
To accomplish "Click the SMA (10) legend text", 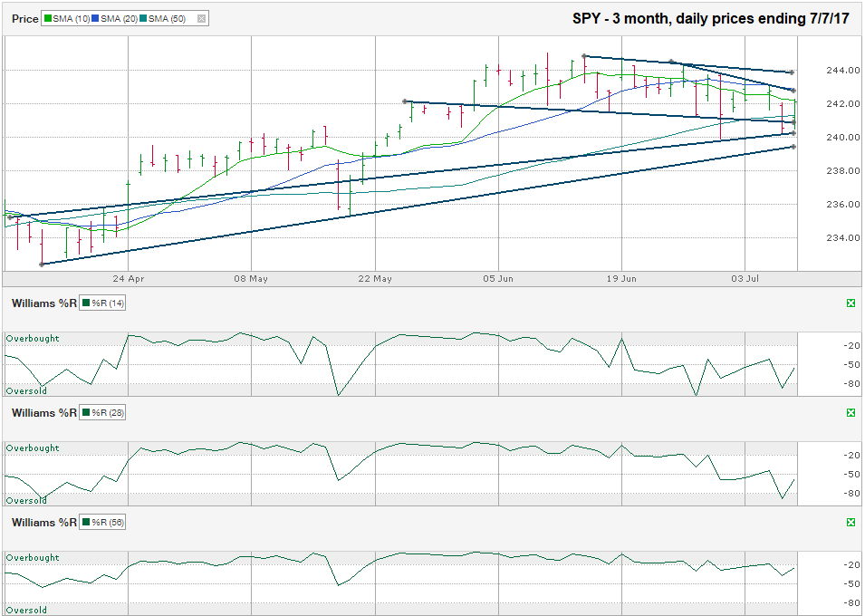I will 72,19.
